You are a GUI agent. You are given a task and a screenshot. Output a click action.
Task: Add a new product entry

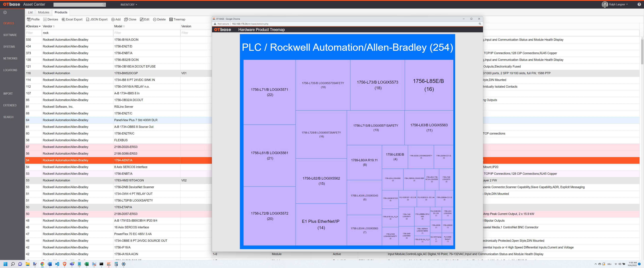[116, 19]
